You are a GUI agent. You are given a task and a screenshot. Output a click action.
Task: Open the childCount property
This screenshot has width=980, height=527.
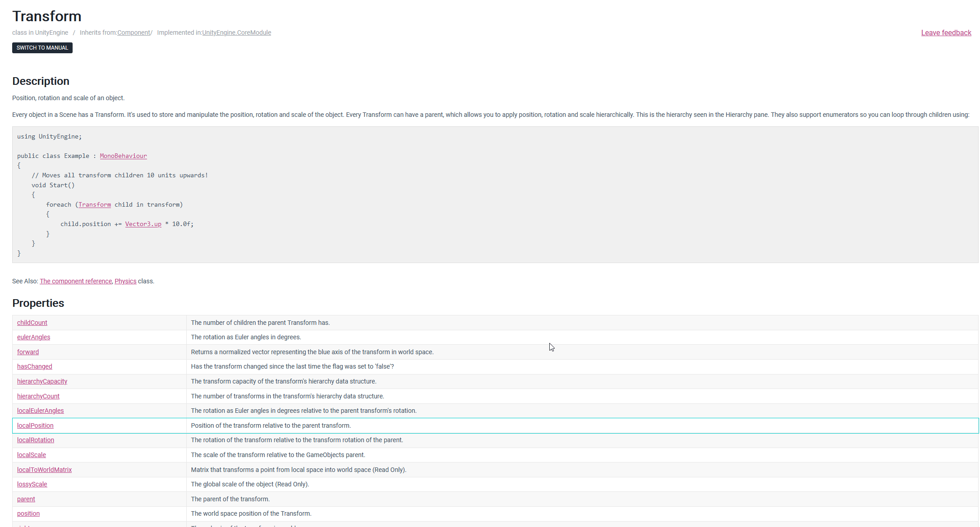click(32, 323)
